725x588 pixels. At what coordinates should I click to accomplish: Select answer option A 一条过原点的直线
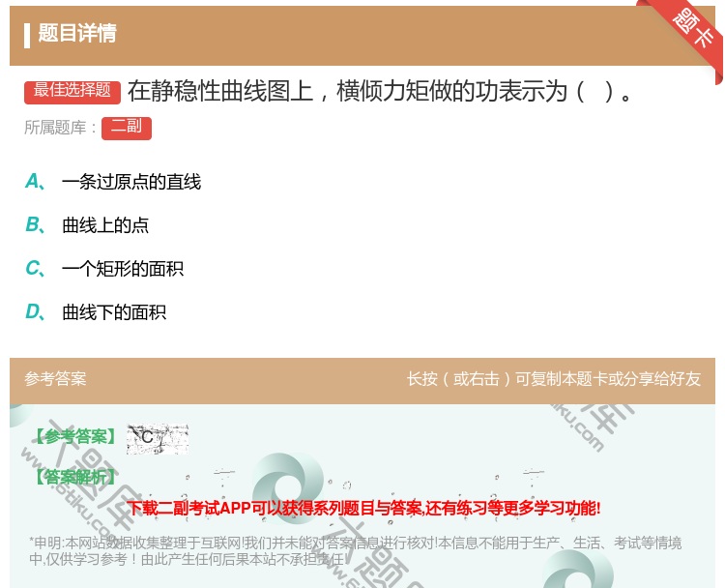pos(131,182)
